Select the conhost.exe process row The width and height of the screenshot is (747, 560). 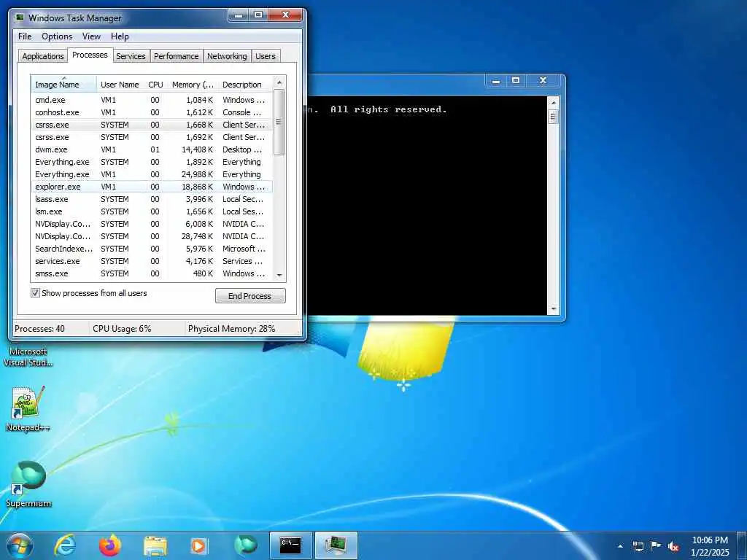coord(152,112)
